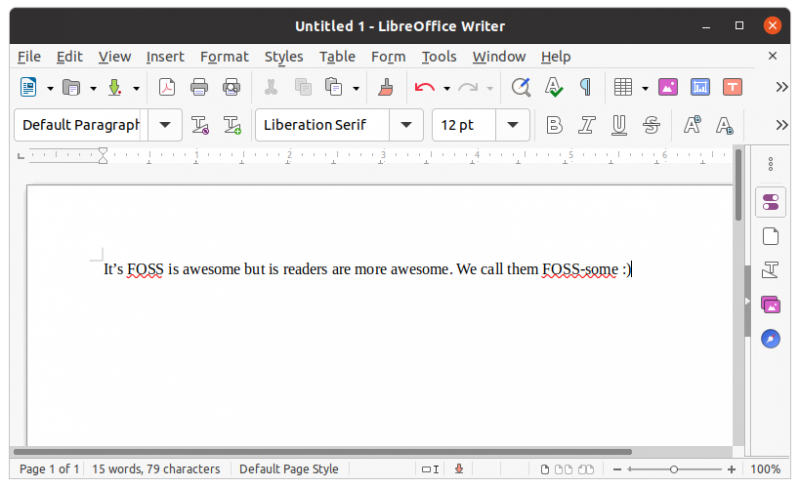Click zoom out minus button
The image size is (800, 488).
click(x=617, y=469)
